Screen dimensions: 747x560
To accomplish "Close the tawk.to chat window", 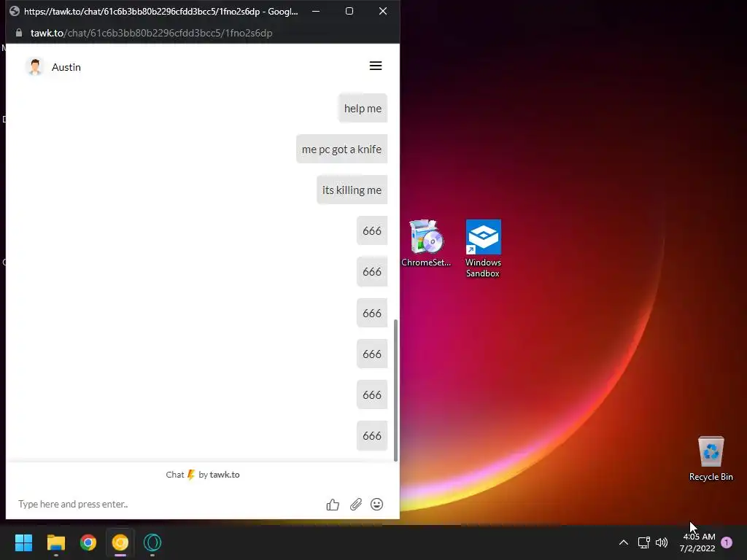I will click(383, 11).
